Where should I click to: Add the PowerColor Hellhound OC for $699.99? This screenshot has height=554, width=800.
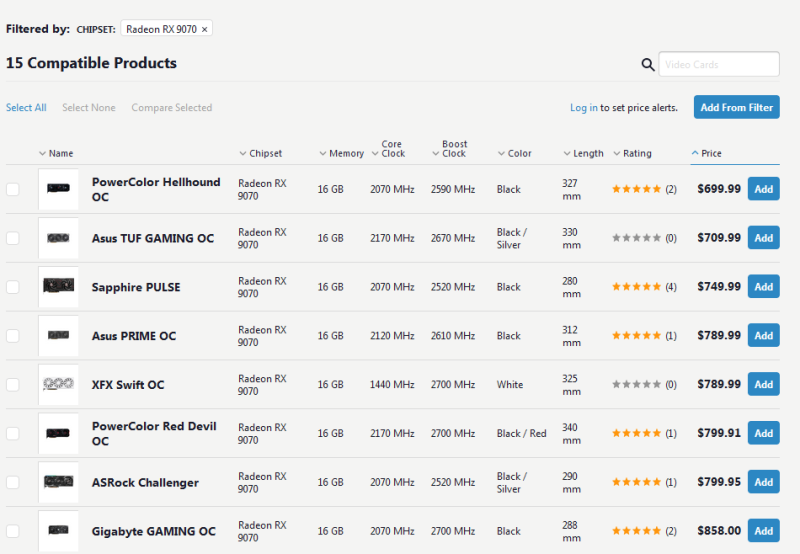pos(763,189)
